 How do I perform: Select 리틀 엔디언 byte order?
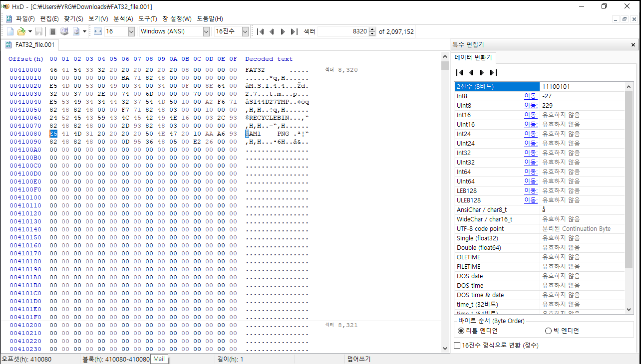pos(478,331)
